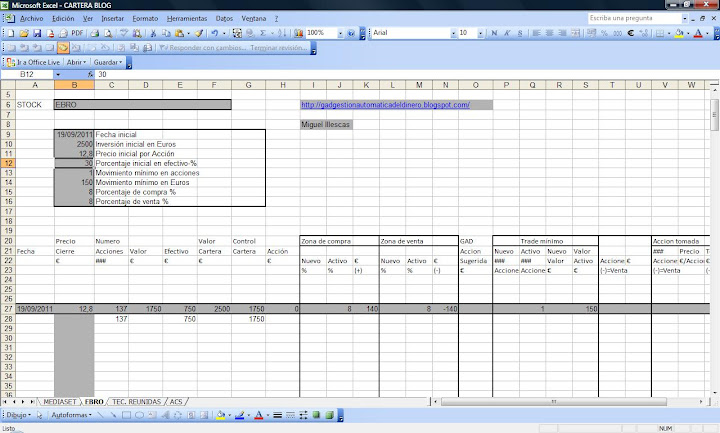
Task: Save the workbook with the floppy disk icon
Action: (x=37, y=33)
